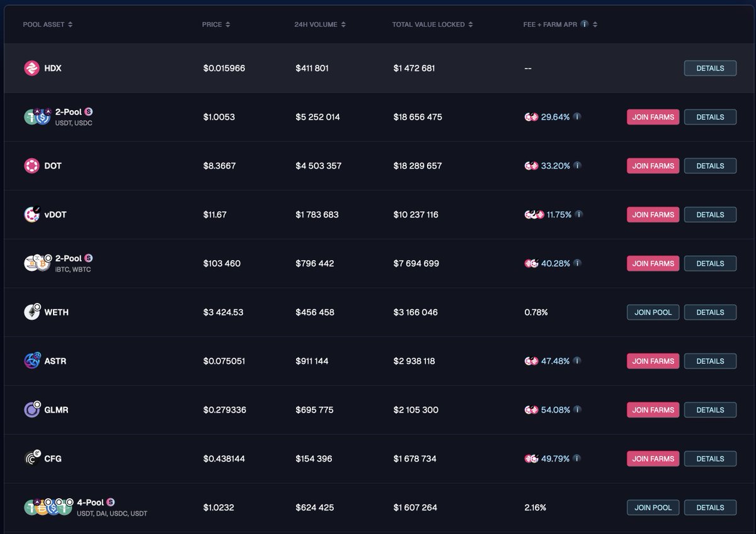This screenshot has width=756, height=534.
Task: Click the HDX price $0.015966
Action: [224, 68]
